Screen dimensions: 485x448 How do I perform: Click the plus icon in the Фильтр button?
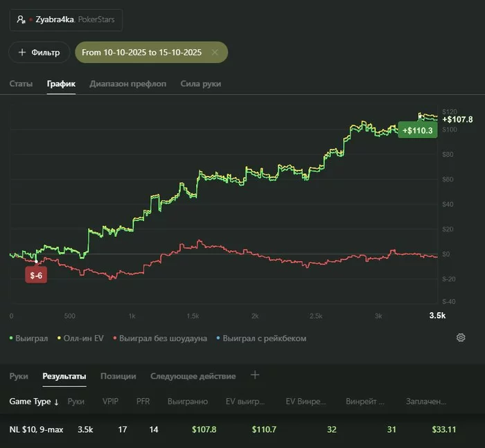22,52
